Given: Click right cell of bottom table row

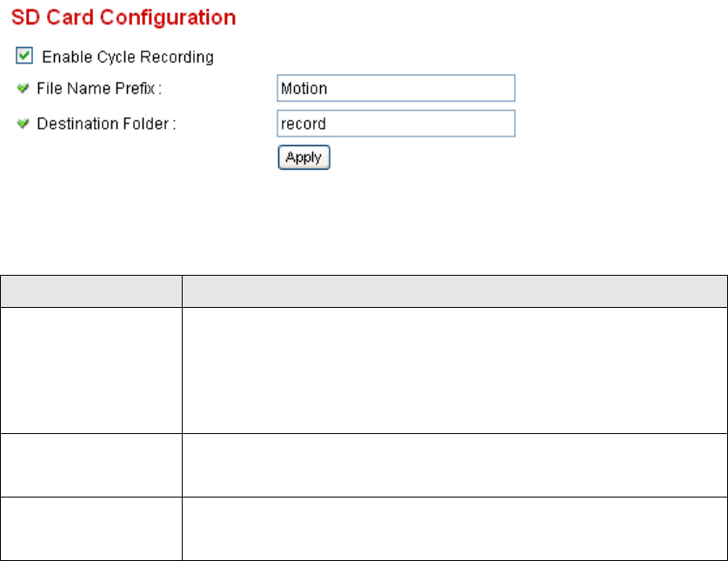Looking at the screenshot, I should coord(453,528).
